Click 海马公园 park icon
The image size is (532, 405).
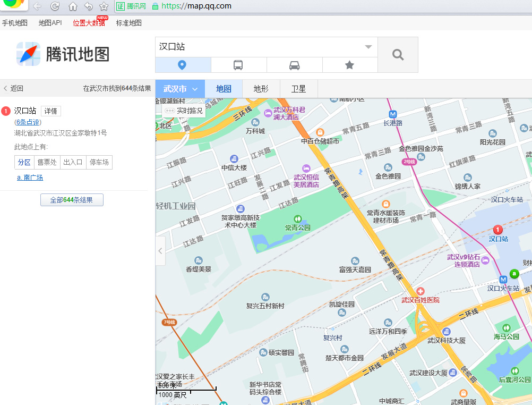point(506,328)
